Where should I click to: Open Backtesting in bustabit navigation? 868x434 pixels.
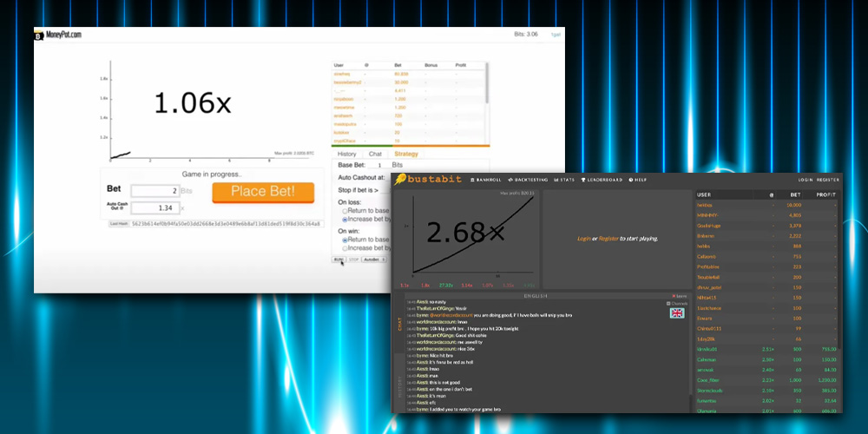(528, 180)
